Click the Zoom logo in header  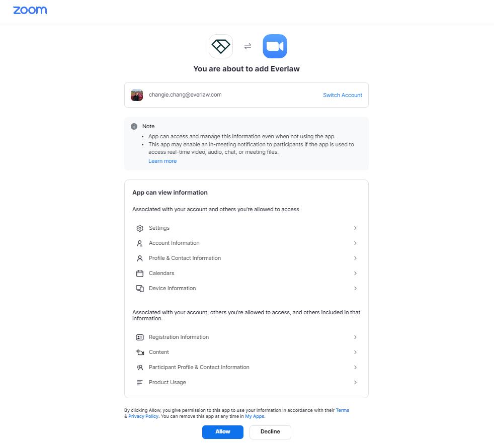[30, 11]
